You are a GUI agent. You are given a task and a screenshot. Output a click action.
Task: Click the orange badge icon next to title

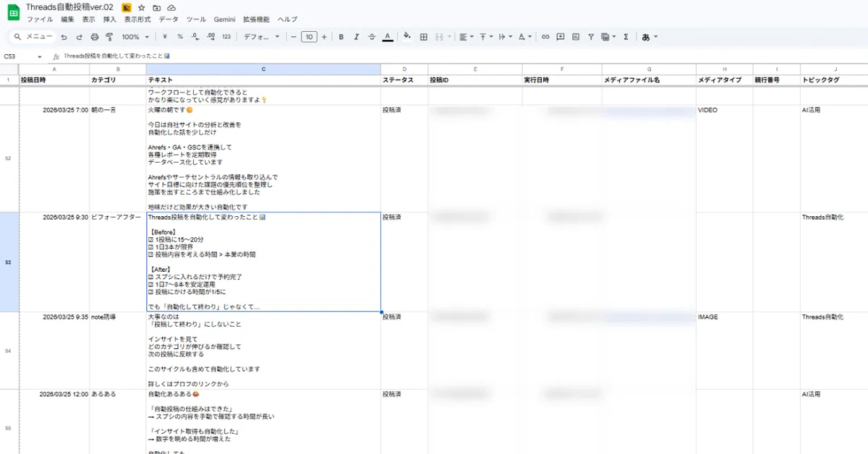point(127,7)
